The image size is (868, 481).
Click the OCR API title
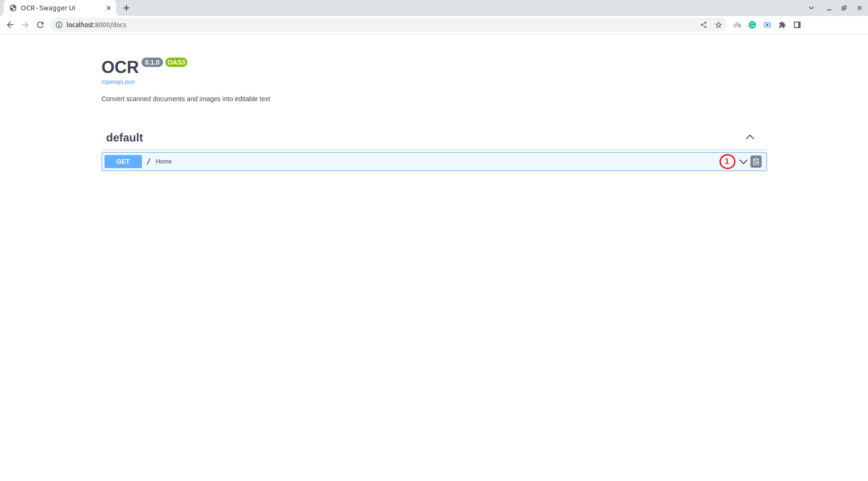point(120,67)
